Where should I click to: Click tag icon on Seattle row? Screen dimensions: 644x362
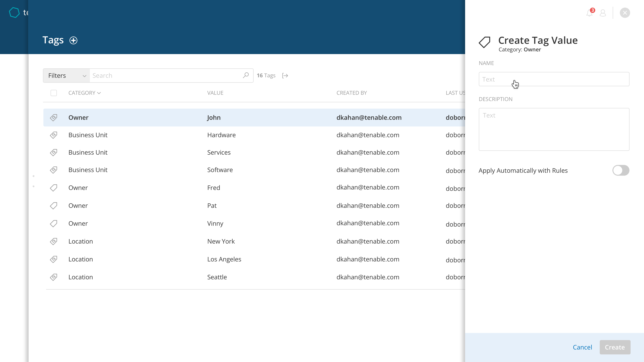(53, 277)
